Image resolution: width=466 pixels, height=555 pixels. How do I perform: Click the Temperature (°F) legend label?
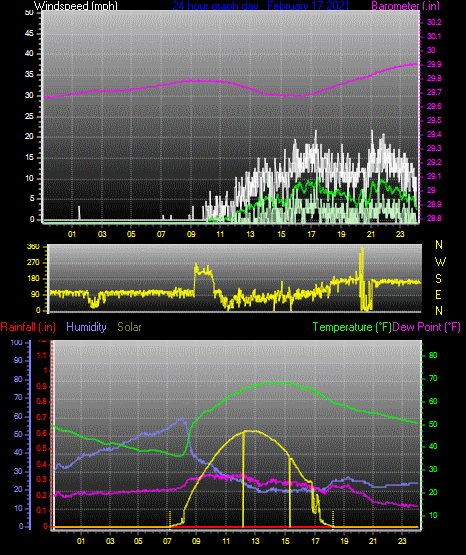coord(352,327)
